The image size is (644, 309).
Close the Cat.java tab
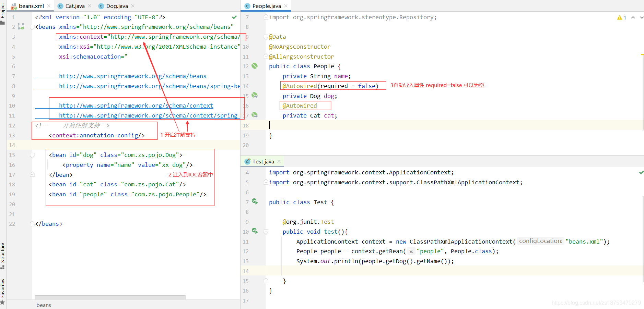point(90,6)
